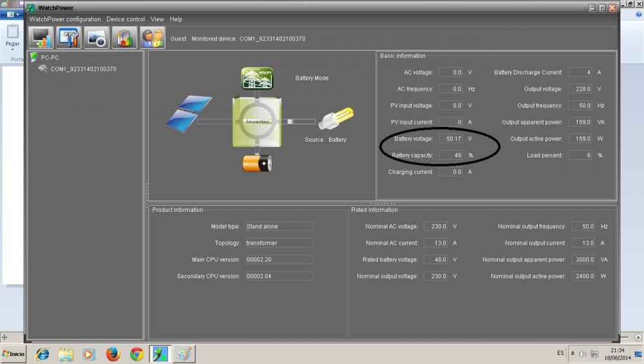Open the WatchPower configuration menu
Screen dimensions: 644x364
click(x=65, y=19)
